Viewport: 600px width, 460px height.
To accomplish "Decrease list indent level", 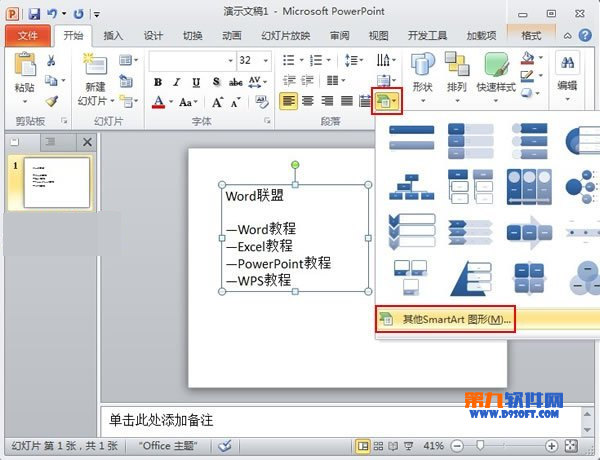I will click(289, 81).
